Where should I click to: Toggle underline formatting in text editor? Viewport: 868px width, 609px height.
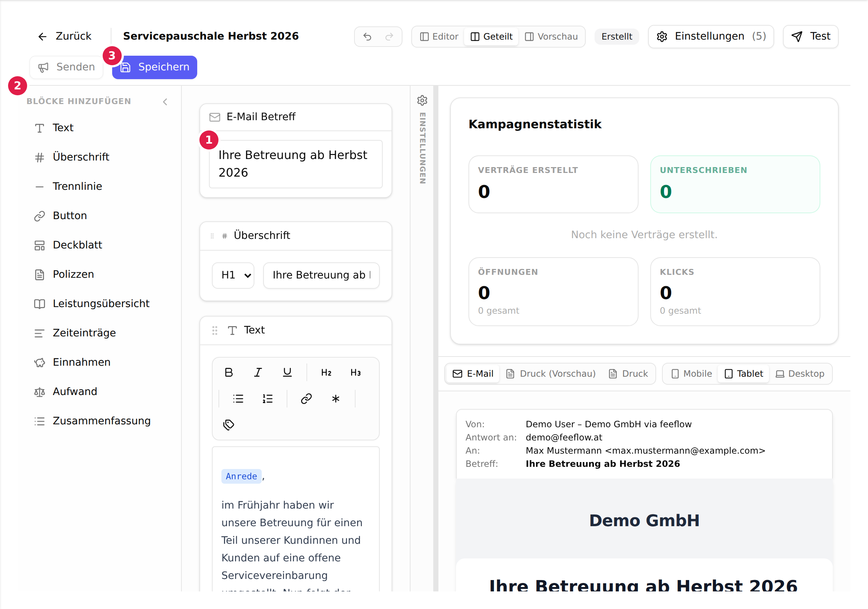click(x=287, y=372)
